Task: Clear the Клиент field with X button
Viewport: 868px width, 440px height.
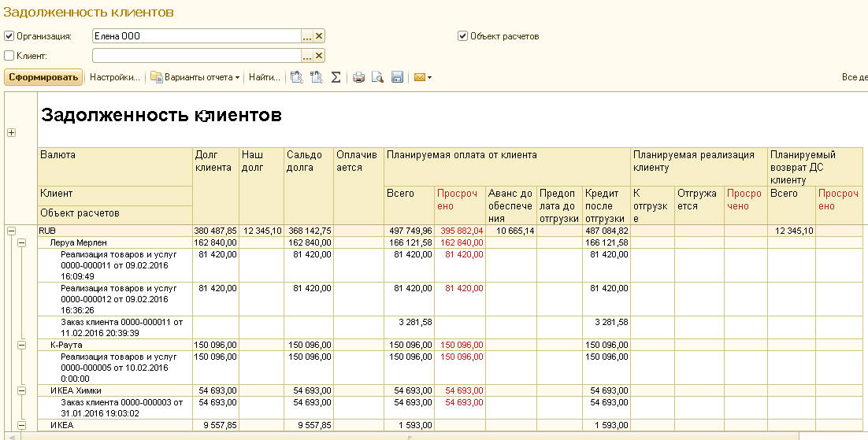Action: 319,56
